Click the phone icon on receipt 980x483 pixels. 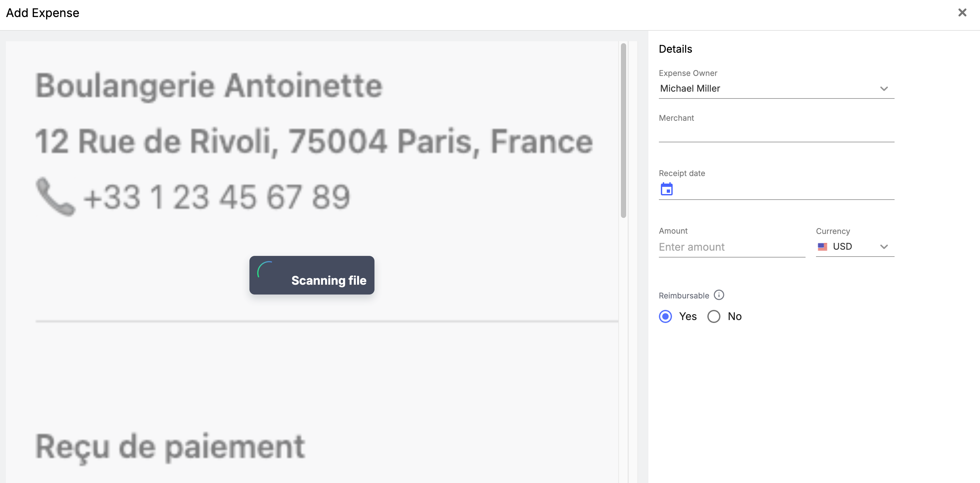pos(56,197)
